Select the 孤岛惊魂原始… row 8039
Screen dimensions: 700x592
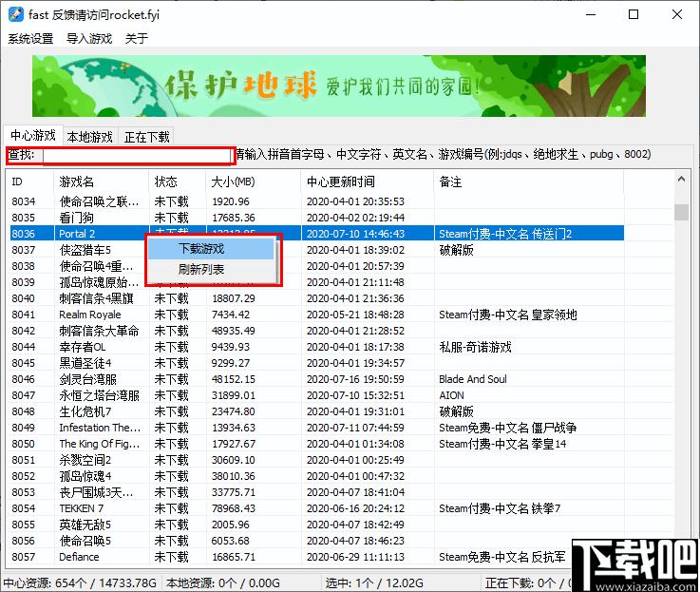point(316,282)
